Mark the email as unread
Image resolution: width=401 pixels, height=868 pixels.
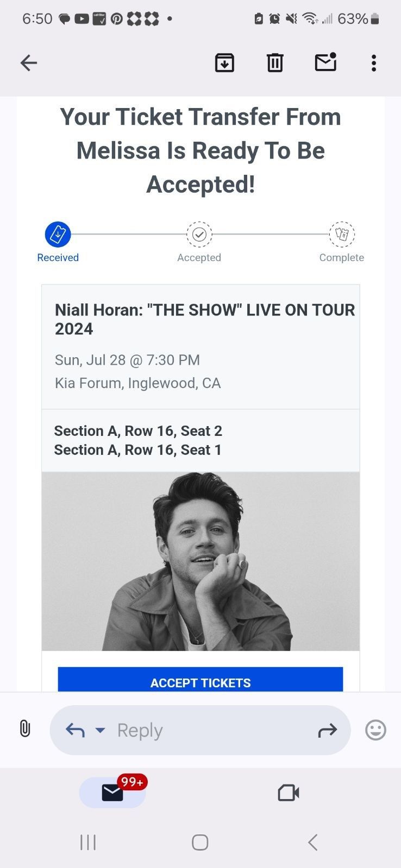[325, 62]
